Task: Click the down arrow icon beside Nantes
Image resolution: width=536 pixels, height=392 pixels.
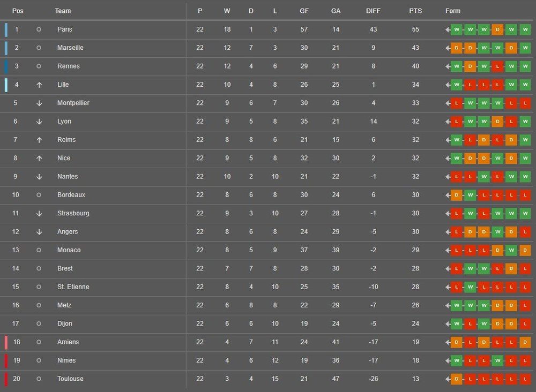Action: point(39,177)
